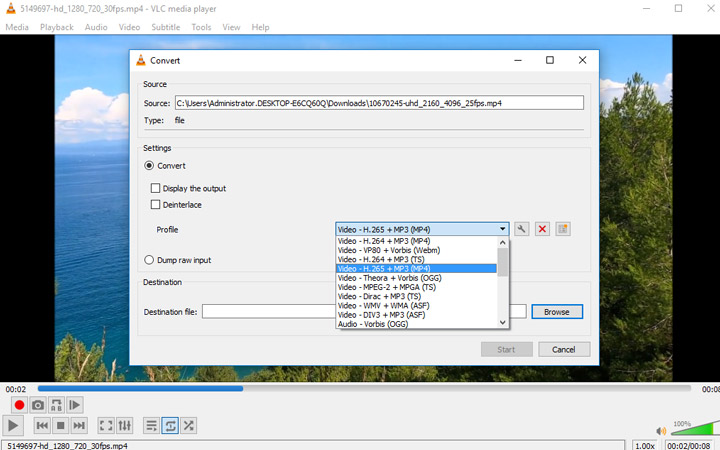
Task: Open the Subtitle menu
Action: pyautogui.click(x=166, y=27)
